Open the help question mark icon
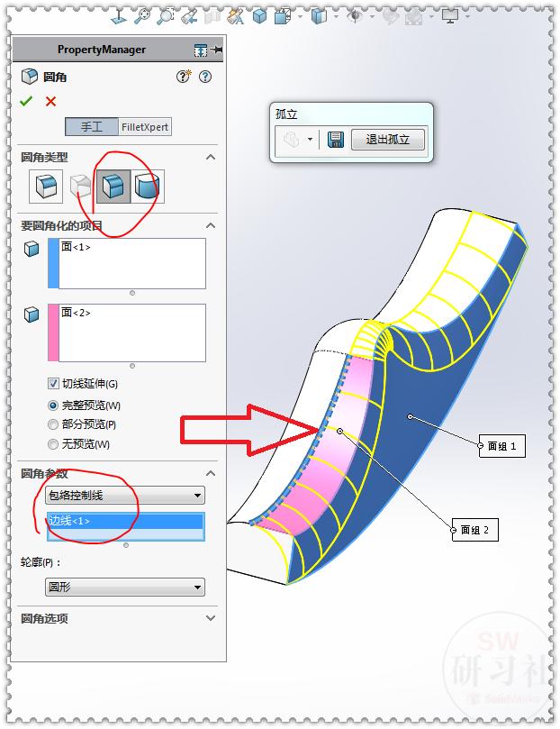 pos(204,77)
